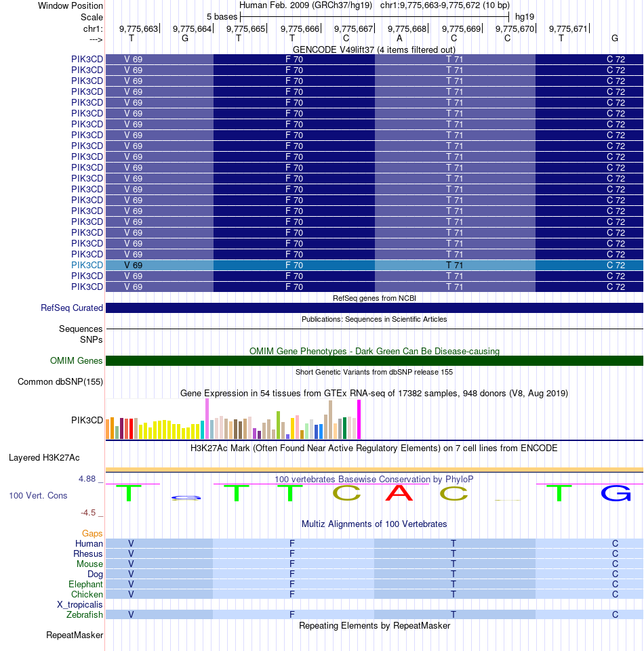
Task: Select the Scale track label
Action: tap(92, 18)
